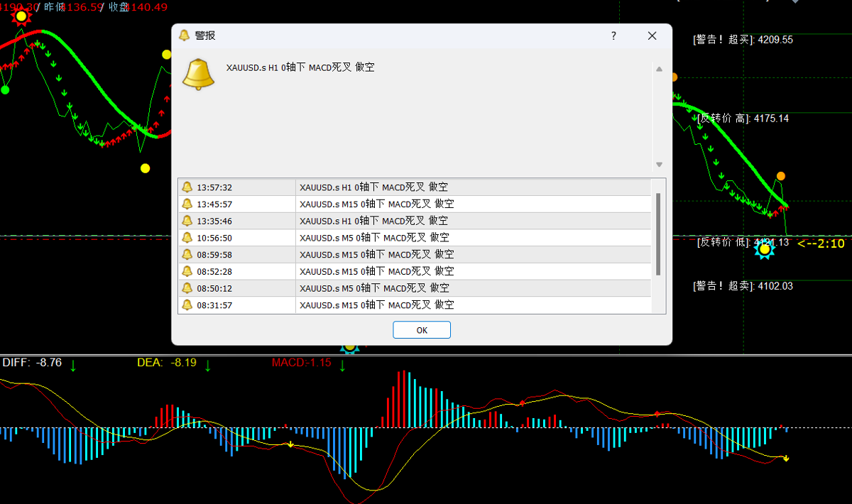
Task: Click the green arrow beside DIFF value
Action: pyautogui.click(x=72, y=365)
